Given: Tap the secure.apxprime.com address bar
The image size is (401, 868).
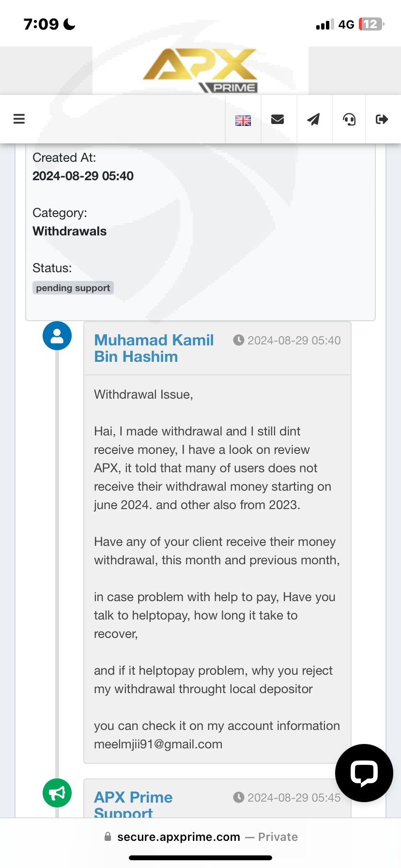Looking at the screenshot, I should (x=200, y=837).
